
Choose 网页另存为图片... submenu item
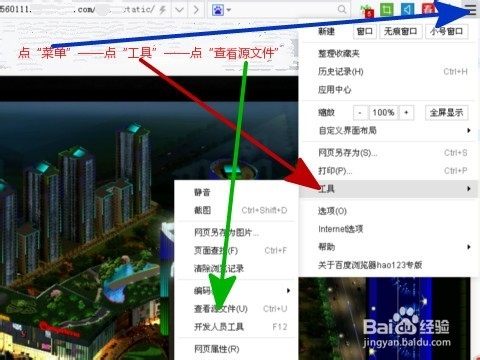[x=236, y=232]
